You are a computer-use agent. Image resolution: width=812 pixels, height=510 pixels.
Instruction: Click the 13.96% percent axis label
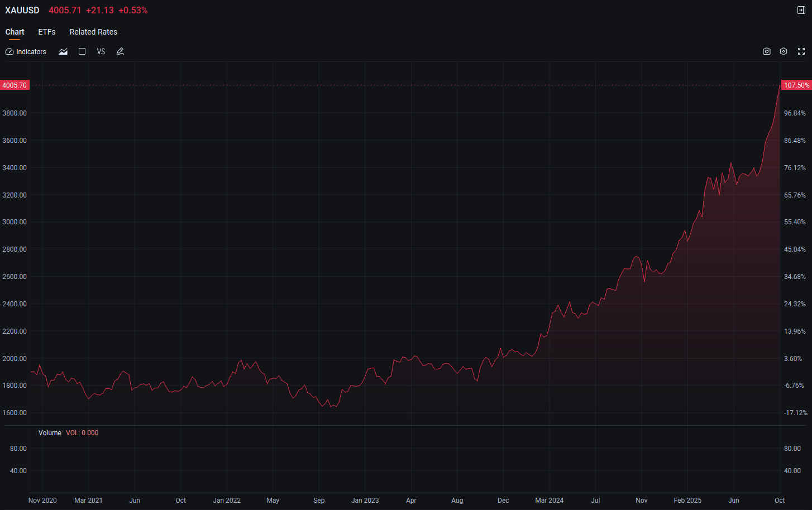795,331
